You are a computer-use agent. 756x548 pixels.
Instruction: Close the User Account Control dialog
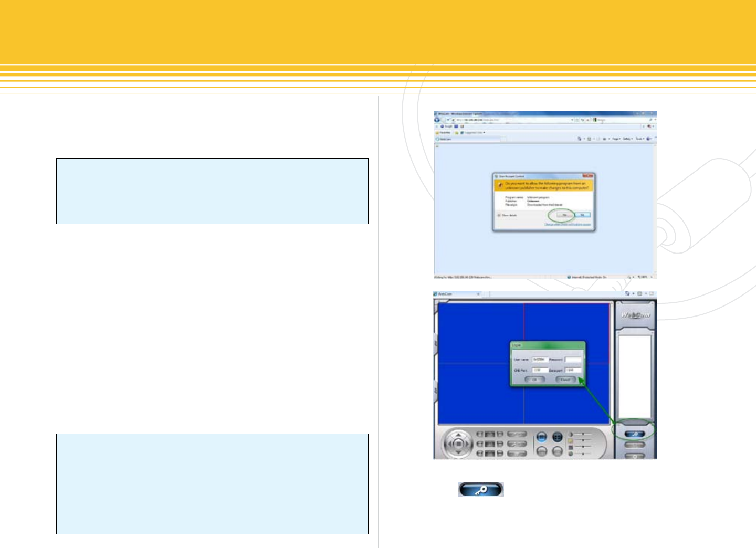[x=588, y=176]
